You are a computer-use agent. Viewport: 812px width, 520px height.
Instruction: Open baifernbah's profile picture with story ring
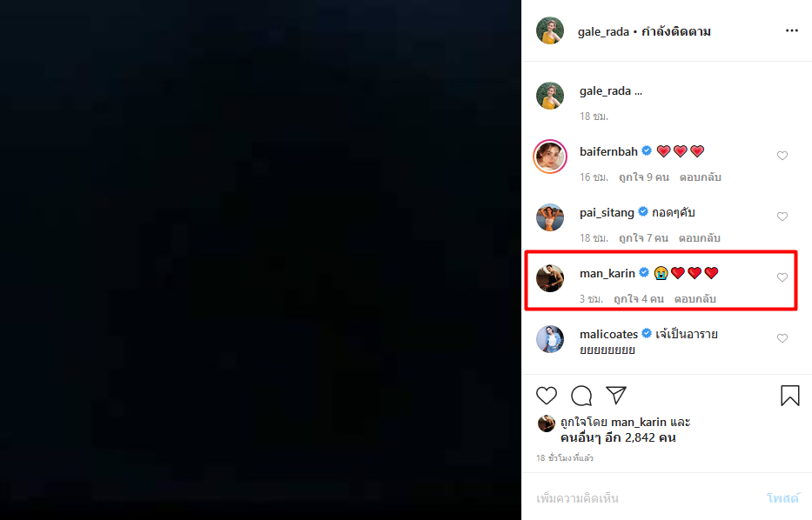point(550,157)
